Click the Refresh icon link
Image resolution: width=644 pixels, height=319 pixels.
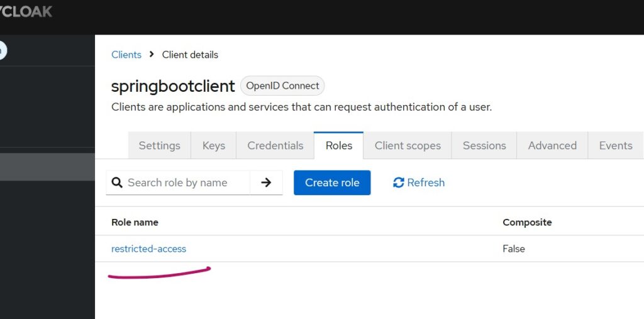tap(398, 182)
